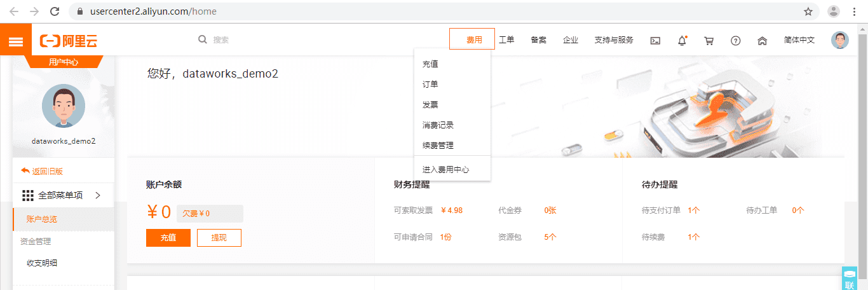This screenshot has width=868, height=290.
Task: Reload the page in the browser
Action: (55, 11)
